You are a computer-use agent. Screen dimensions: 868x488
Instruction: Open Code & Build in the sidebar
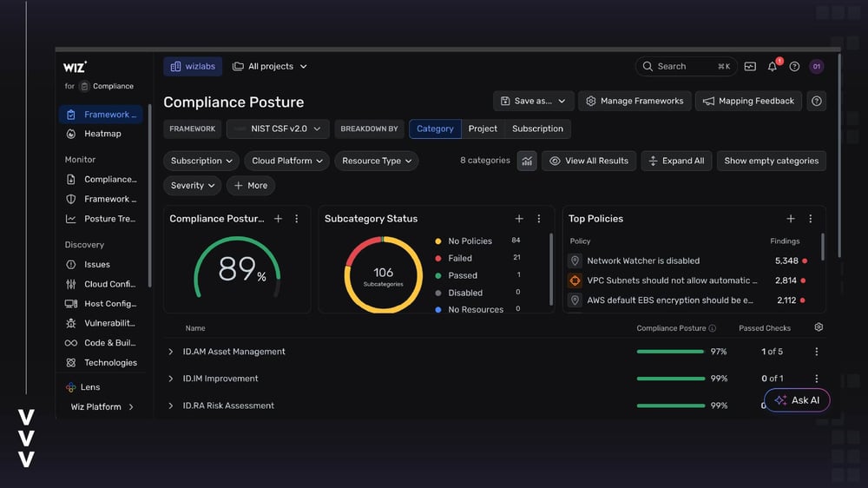coord(102,343)
